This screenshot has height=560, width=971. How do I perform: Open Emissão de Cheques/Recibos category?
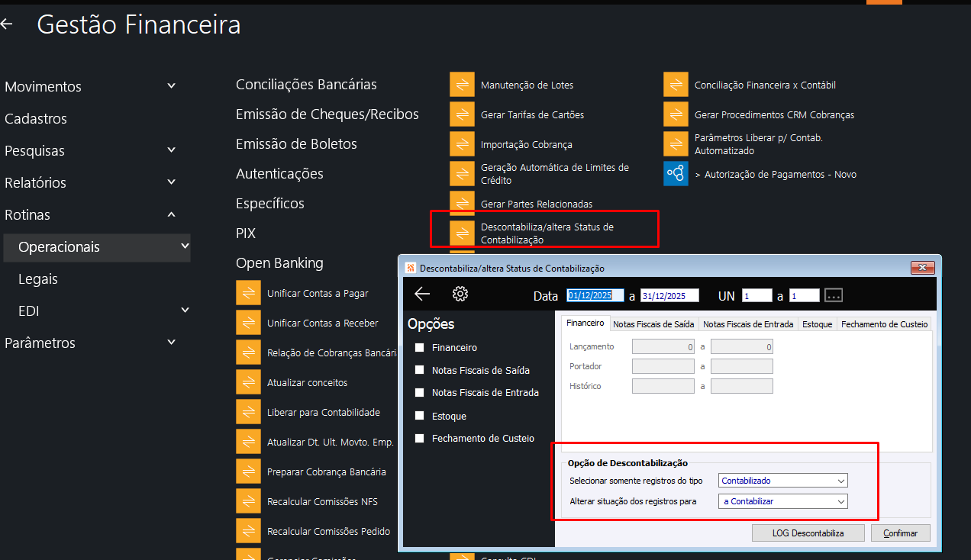pyautogui.click(x=327, y=114)
